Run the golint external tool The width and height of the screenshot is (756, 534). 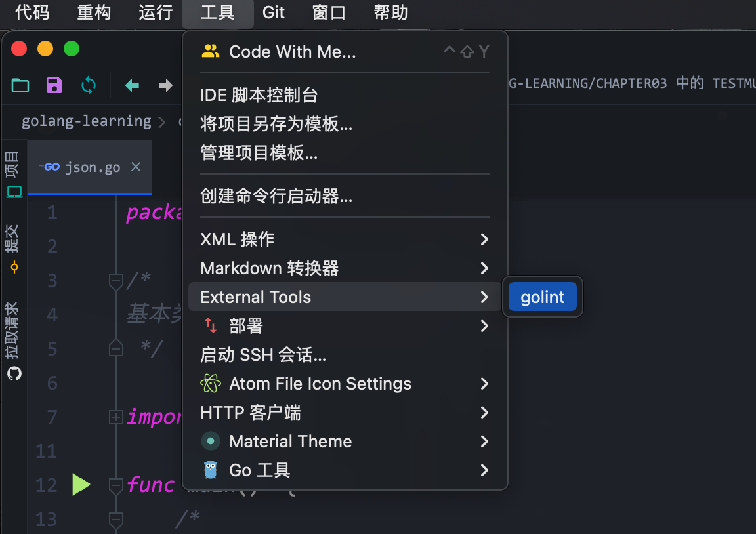pos(543,297)
